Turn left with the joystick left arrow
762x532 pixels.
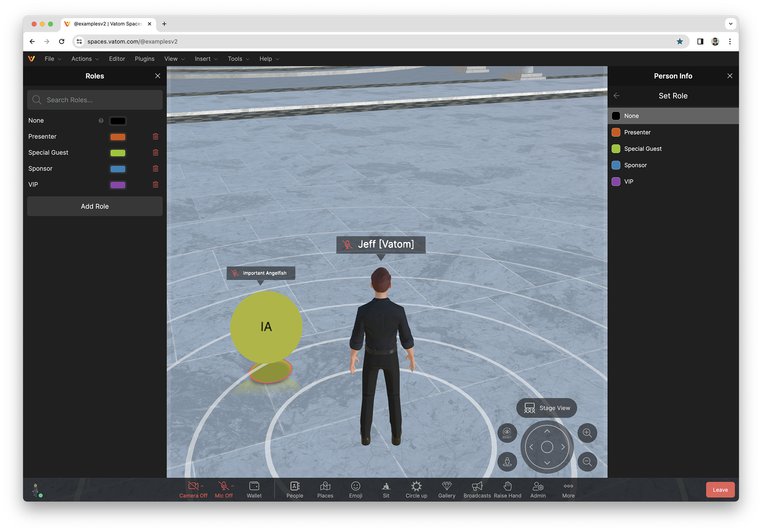pos(531,447)
